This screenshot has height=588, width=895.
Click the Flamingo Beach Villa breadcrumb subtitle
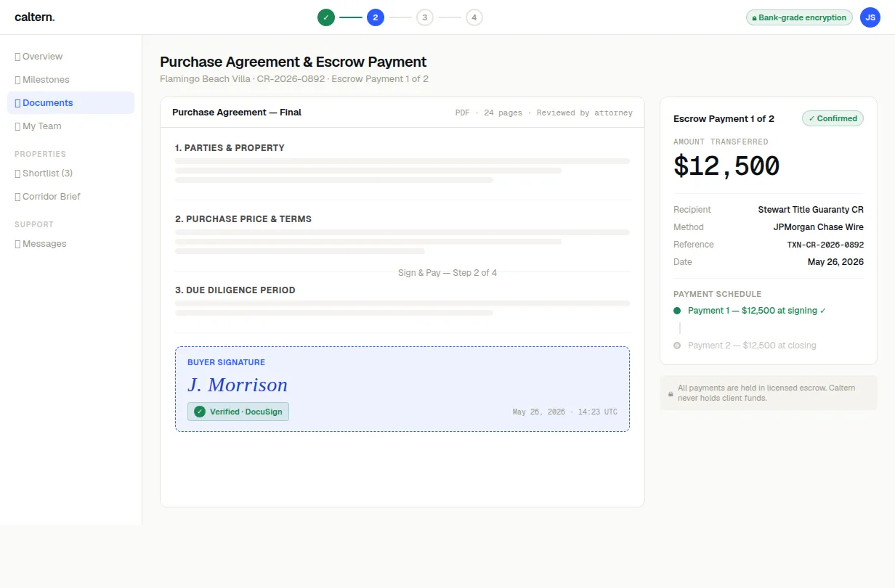294,79
